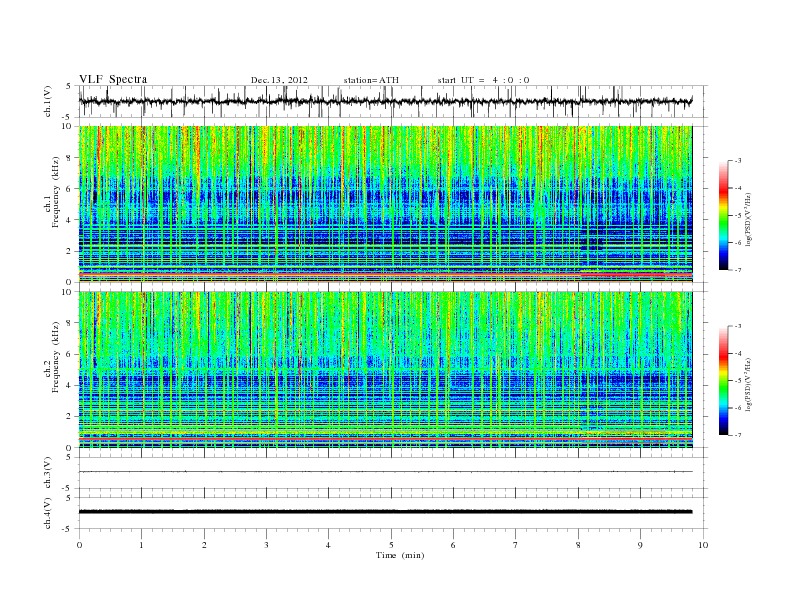The width and height of the screenshot is (792, 612).
Task: Click the "start UT = 4 :0 :0" label
Action: 483,80
